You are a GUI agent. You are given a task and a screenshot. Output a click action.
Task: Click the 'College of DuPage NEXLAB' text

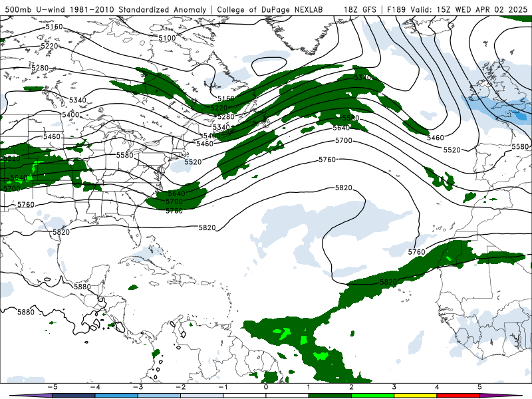pyautogui.click(x=270, y=9)
